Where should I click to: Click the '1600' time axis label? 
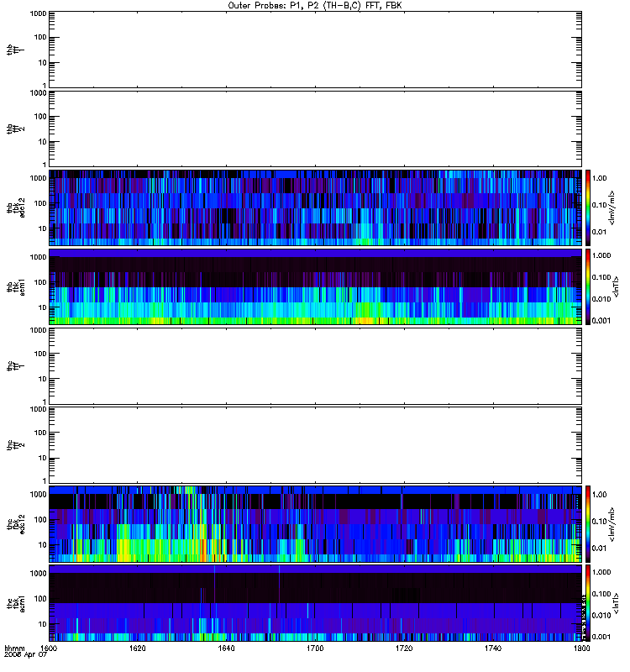49,648
